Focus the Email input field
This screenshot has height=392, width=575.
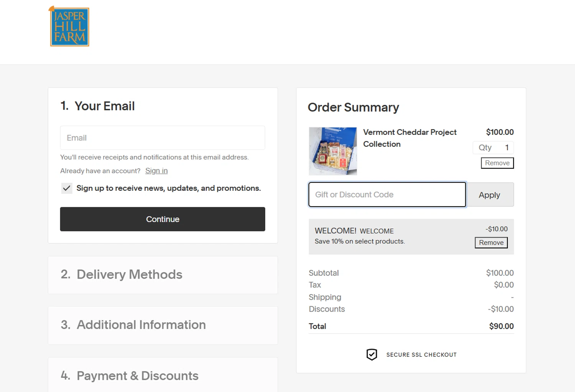(x=163, y=138)
